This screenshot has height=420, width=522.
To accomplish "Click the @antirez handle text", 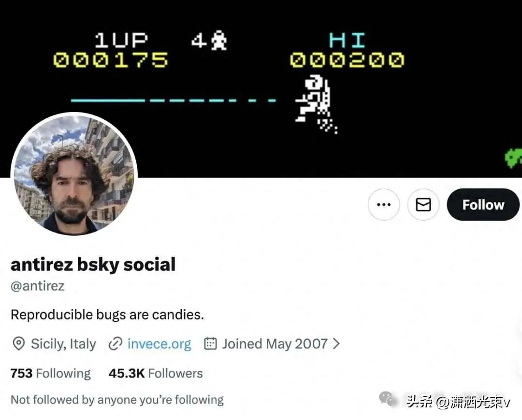I will click(38, 286).
